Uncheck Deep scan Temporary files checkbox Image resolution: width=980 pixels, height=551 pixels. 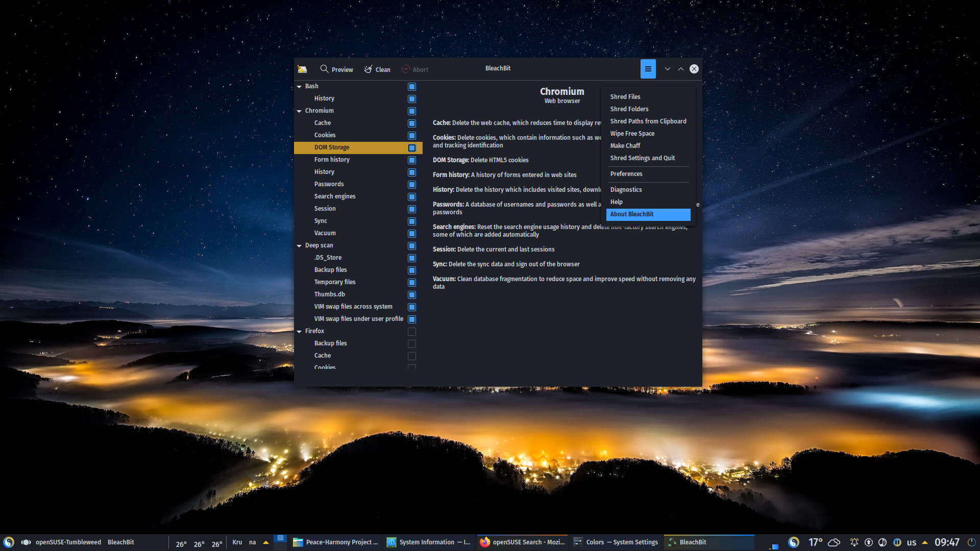[412, 283]
